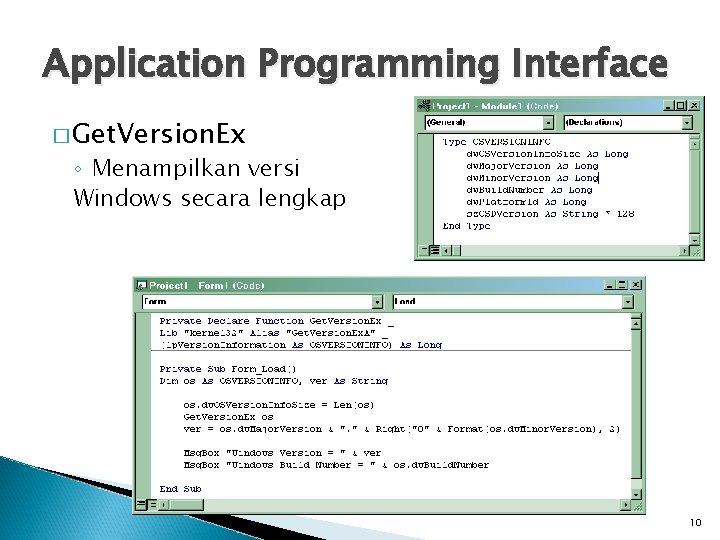Minimize the Form1 code window
Image resolution: width=720 pixels, height=540 pixels.
click(x=609, y=285)
